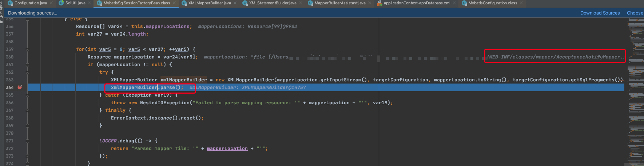
Task: Click the SqlUtil.java class icon
Action: coord(61,3)
